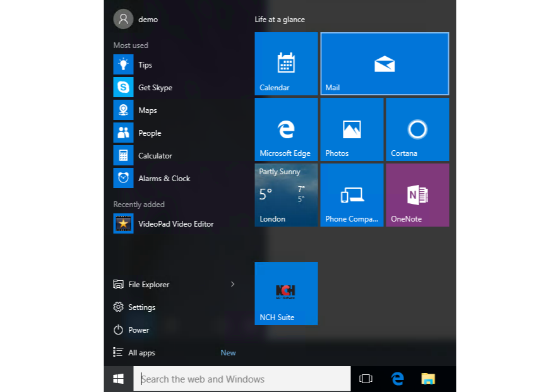Open the Photos tile
This screenshot has width=560, height=392.
coord(352,129)
